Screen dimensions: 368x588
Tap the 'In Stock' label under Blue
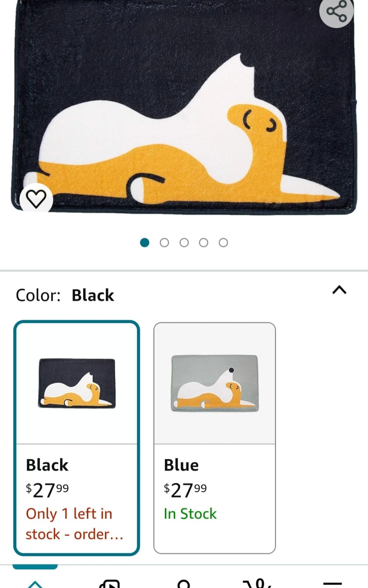point(190,514)
